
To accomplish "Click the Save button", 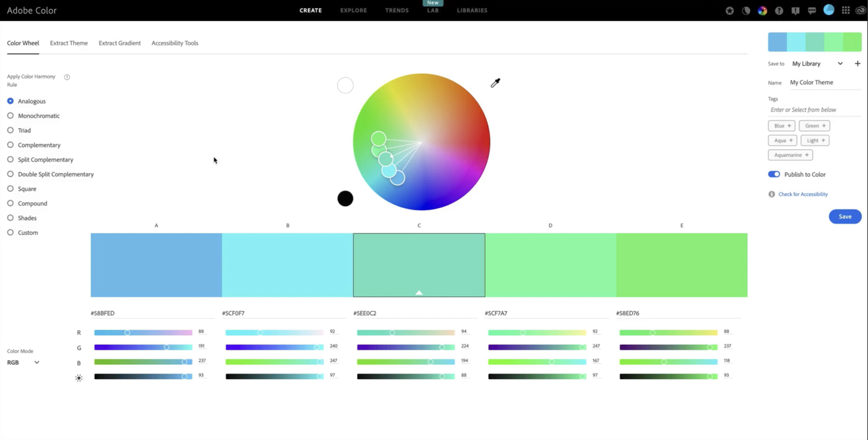I will pos(845,216).
